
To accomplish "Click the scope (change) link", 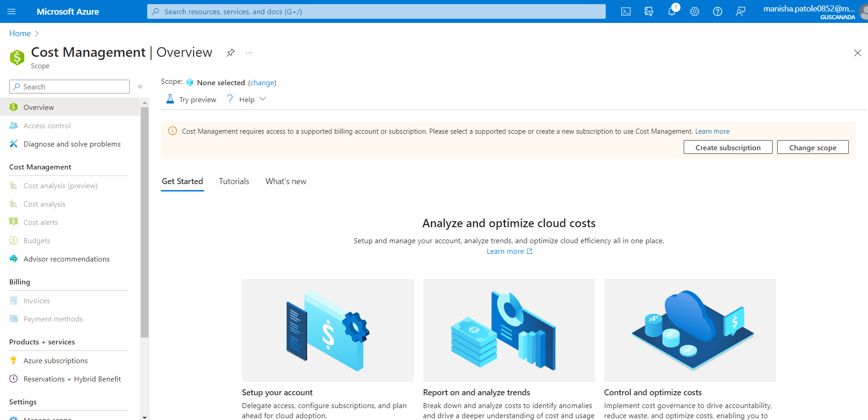I will (x=262, y=82).
